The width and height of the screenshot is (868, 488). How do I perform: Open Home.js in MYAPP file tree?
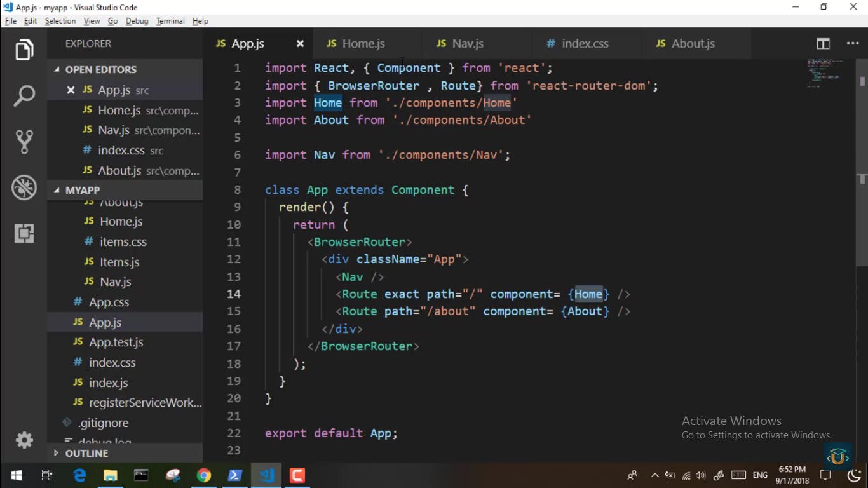pyautogui.click(x=125, y=222)
